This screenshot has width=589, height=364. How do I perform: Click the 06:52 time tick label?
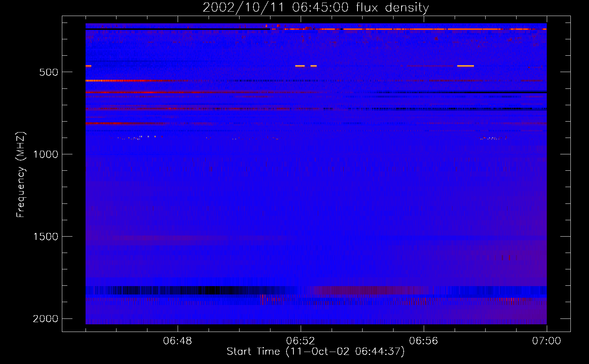click(301, 341)
